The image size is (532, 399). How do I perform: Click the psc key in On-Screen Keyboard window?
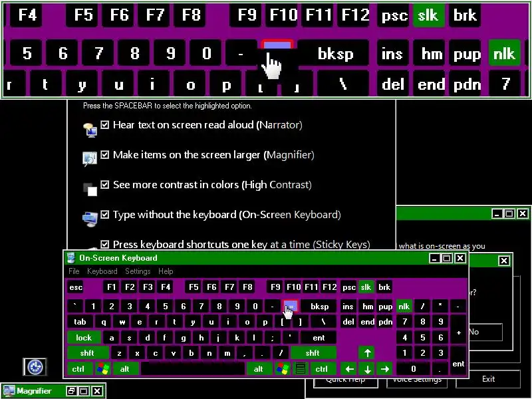[348, 287]
